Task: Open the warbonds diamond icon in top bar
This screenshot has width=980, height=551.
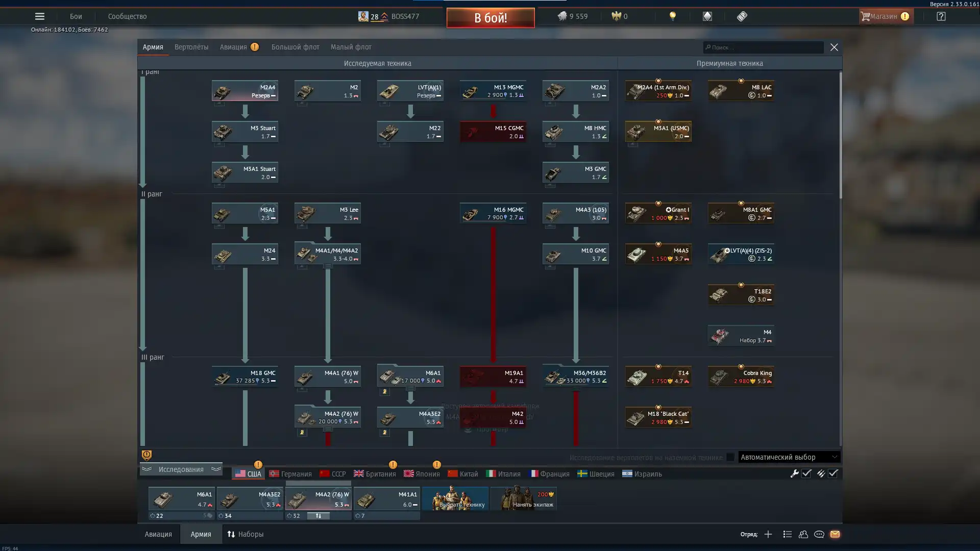Action: coord(707,16)
